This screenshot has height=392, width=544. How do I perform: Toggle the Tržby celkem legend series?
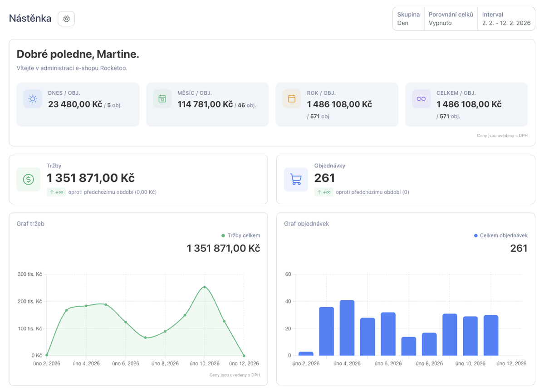tap(240, 235)
